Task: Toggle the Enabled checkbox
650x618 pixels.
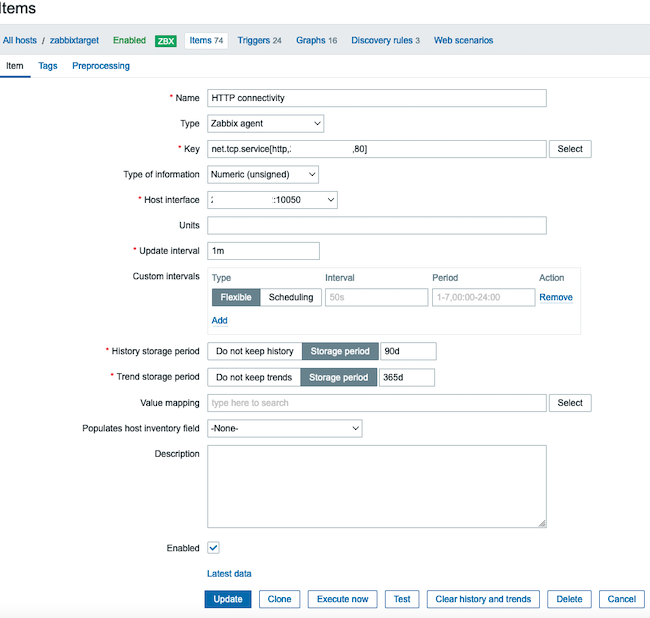Action: coord(213,548)
